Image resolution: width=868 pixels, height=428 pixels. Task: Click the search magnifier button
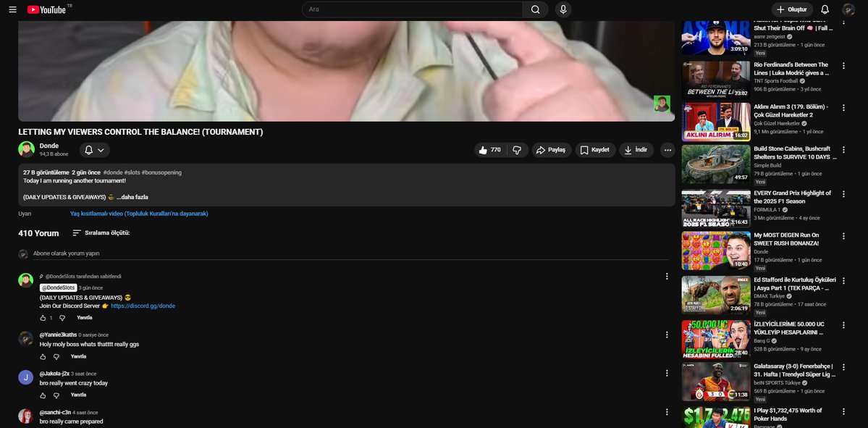(x=535, y=9)
